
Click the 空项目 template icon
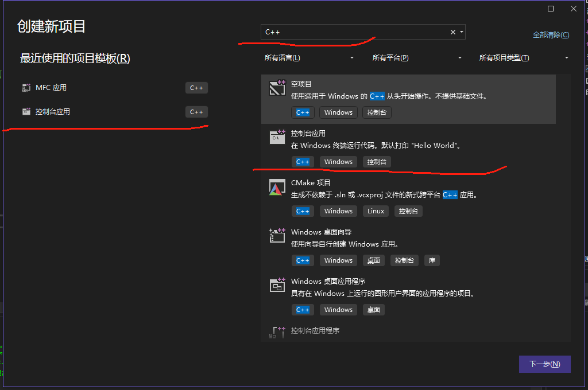pyautogui.click(x=277, y=88)
